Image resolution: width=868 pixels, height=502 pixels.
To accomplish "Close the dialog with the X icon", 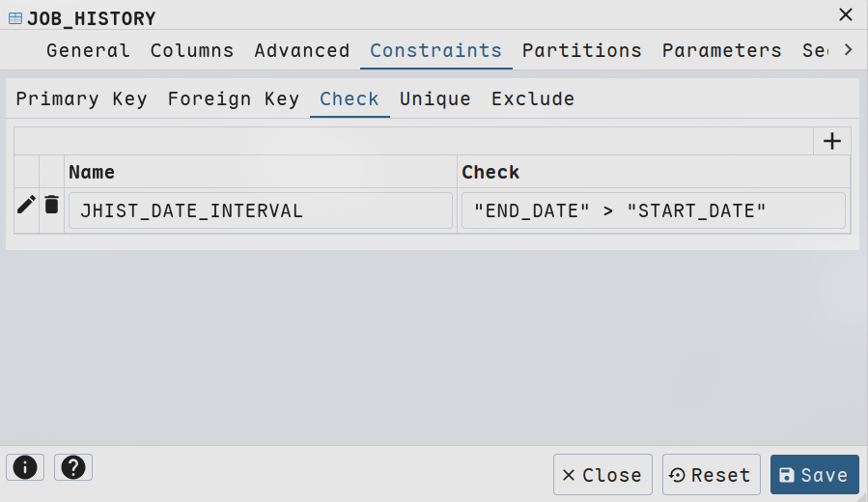I will tap(845, 14).
